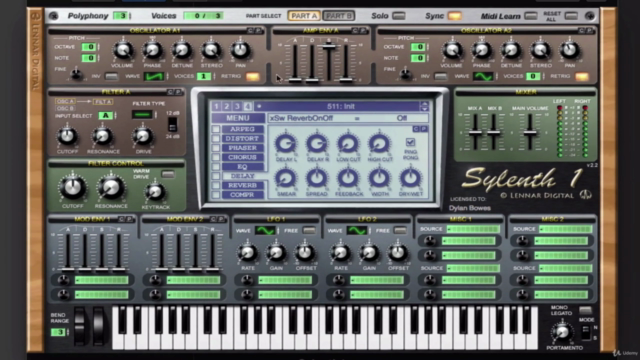Enable the CHORUS checkbox

[216, 157]
